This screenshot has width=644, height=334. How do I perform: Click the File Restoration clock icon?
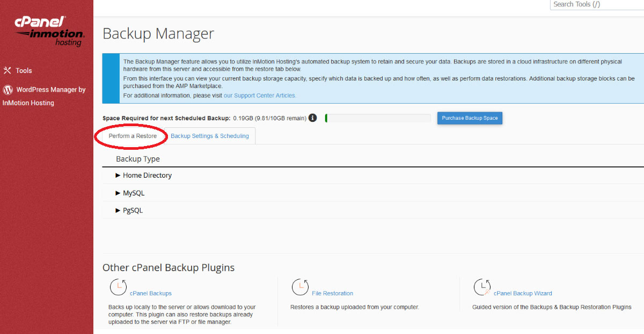[301, 288]
